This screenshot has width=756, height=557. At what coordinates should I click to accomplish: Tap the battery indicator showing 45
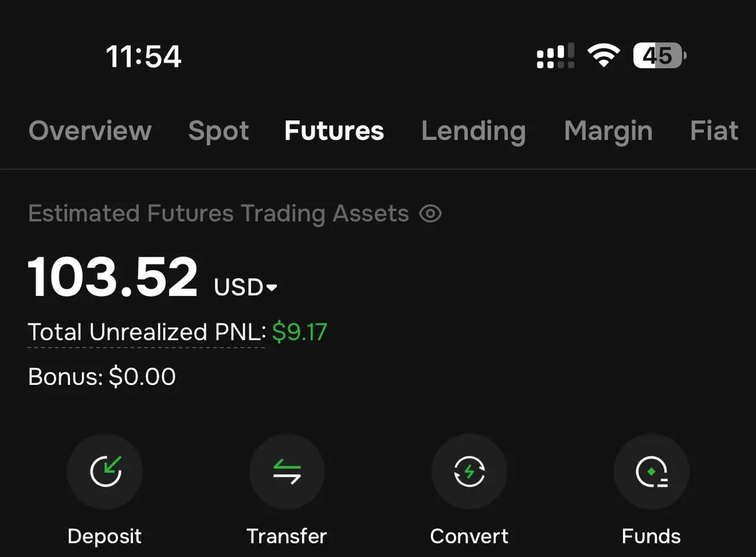point(660,56)
